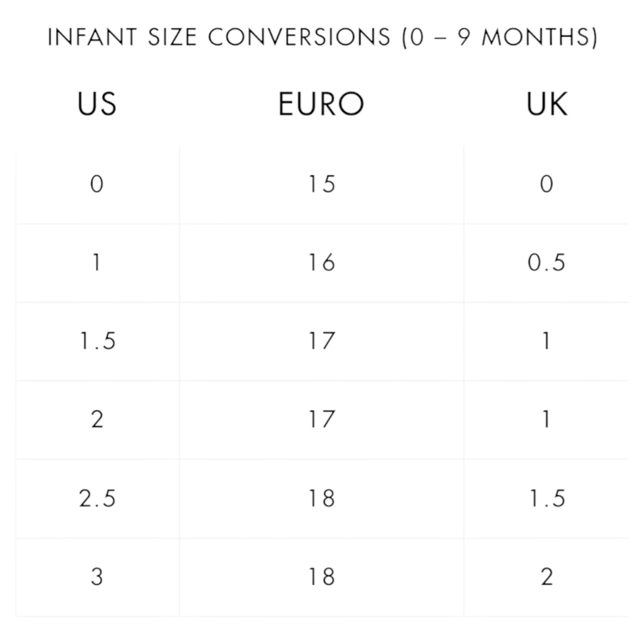The width and height of the screenshot is (644, 644).
Task: Click the Infant Size Conversions title
Action: 322,37
